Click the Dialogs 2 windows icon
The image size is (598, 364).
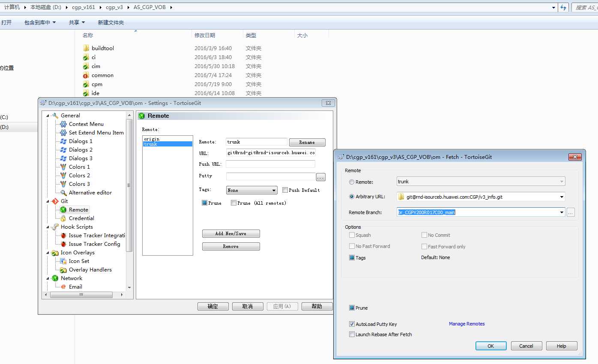[63, 150]
